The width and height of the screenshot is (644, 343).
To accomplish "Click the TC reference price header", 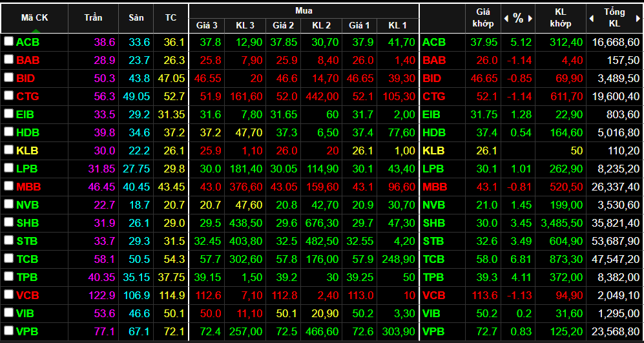I will coord(171,18).
